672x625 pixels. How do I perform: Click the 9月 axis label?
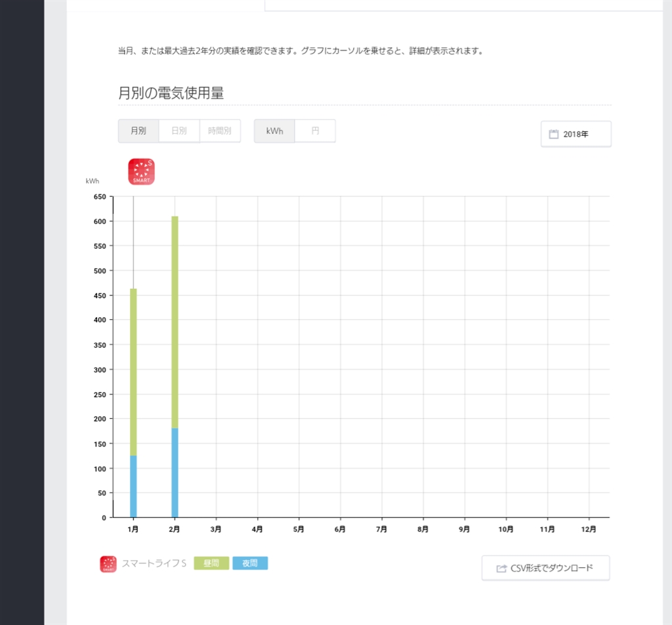[x=465, y=529]
